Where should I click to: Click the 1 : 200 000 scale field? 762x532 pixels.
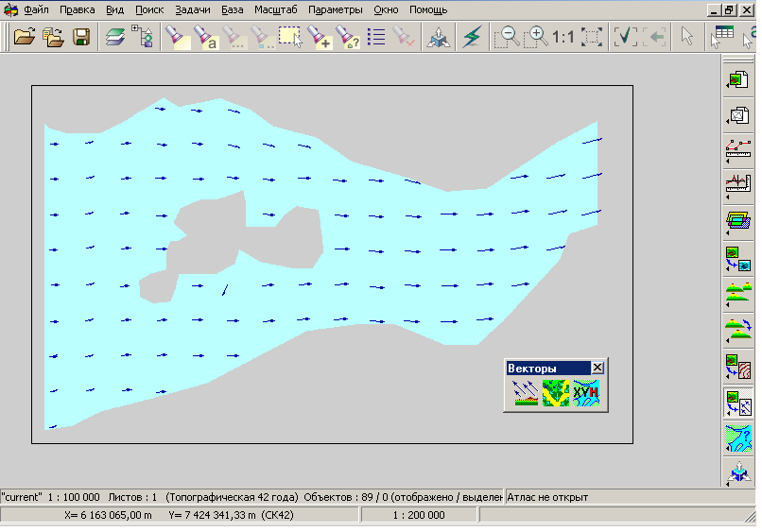click(420, 515)
